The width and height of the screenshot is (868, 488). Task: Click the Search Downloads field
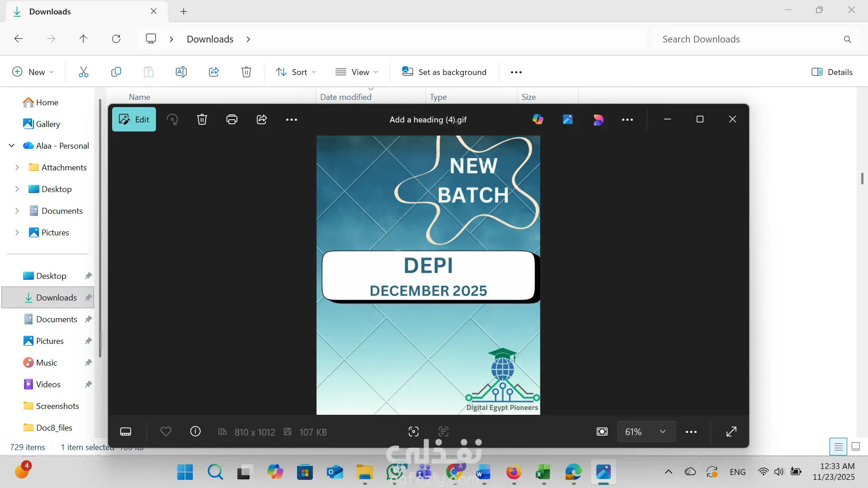pyautogui.click(x=746, y=39)
